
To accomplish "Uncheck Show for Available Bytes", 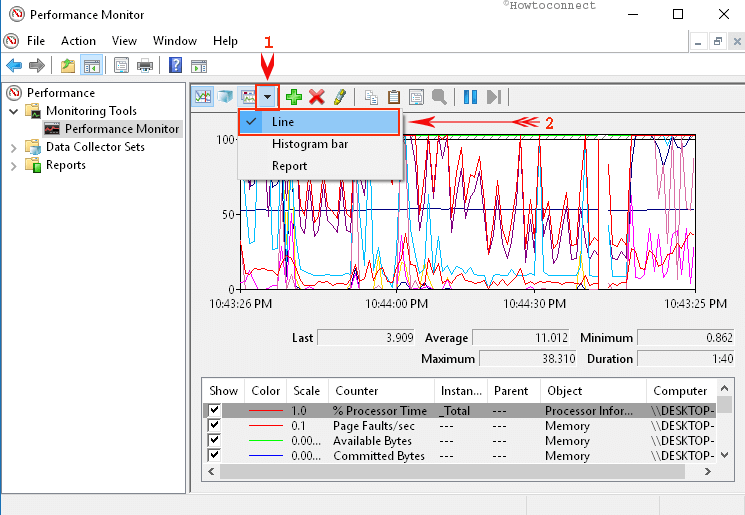I will 214,440.
